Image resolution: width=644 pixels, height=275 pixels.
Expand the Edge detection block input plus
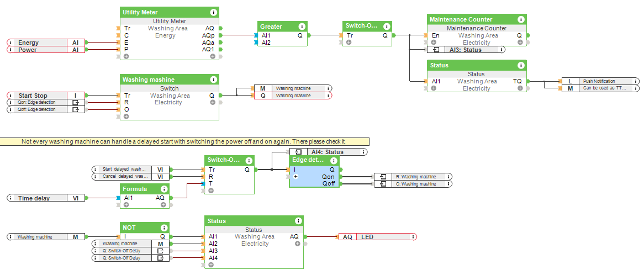pyautogui.click(x=296, y=177)
